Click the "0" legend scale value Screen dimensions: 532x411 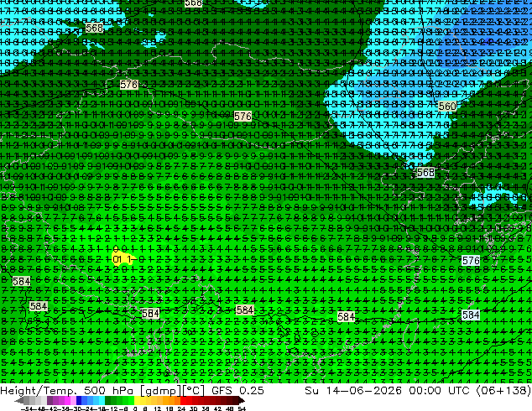(135, 408)
